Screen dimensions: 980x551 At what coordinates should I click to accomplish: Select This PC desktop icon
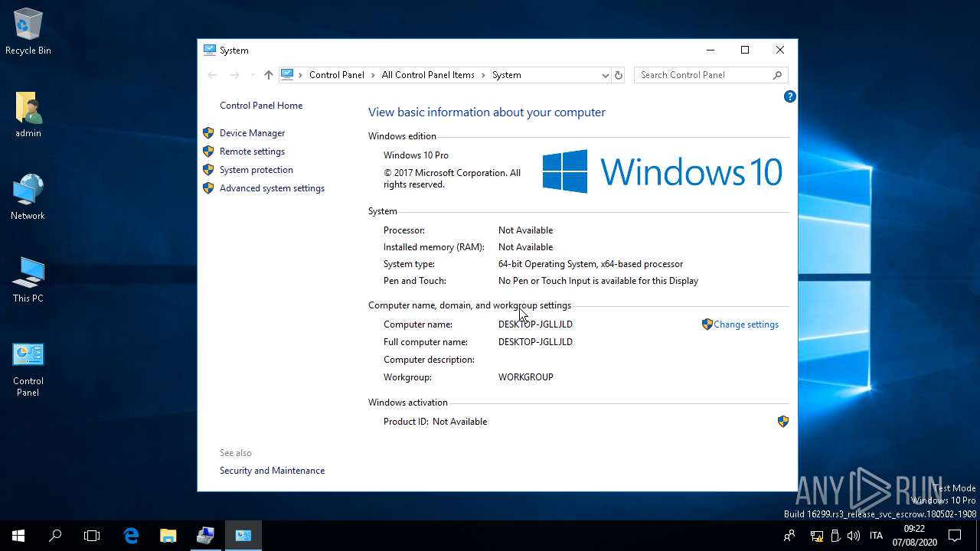(28, 280)
